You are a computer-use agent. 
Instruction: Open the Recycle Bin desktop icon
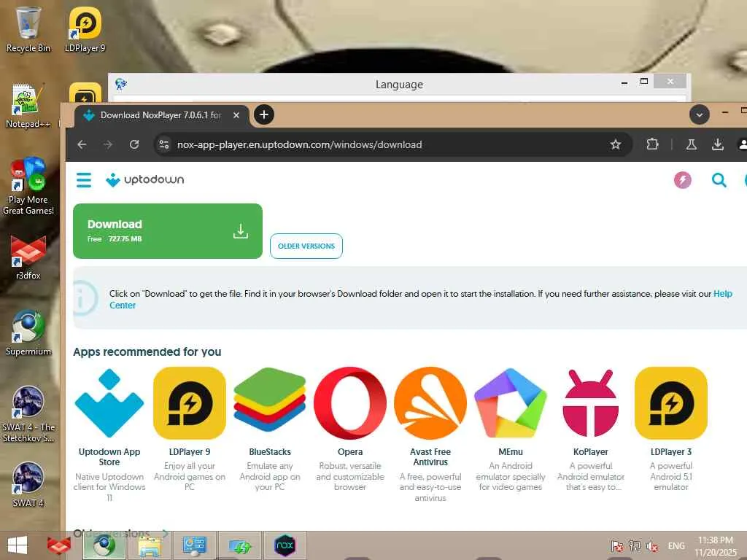28,28
